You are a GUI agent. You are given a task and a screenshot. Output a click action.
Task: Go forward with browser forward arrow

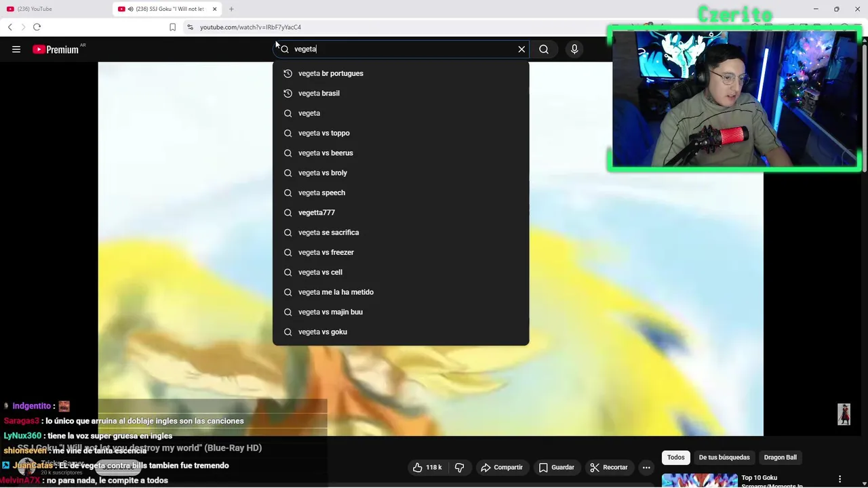tap(23, 27)
